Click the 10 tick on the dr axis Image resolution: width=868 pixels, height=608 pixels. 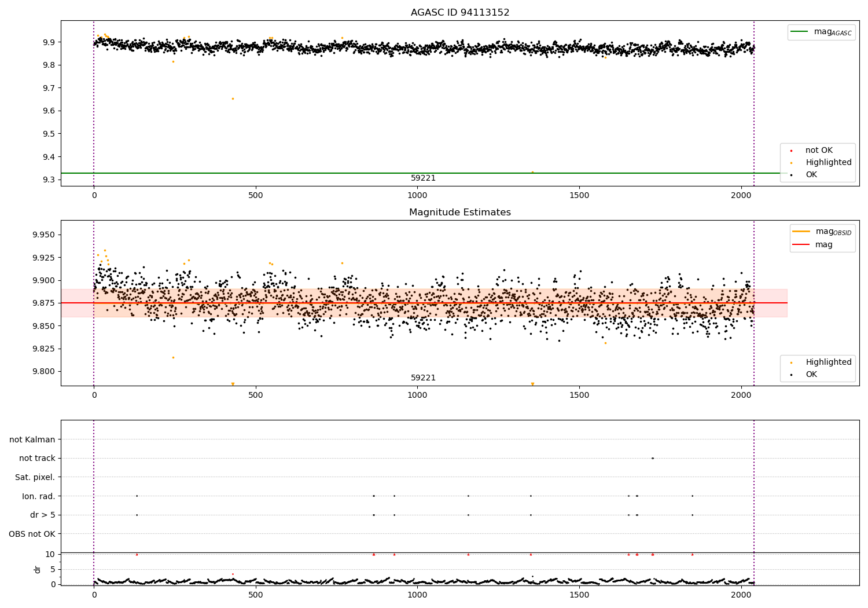tap(50, 554)
